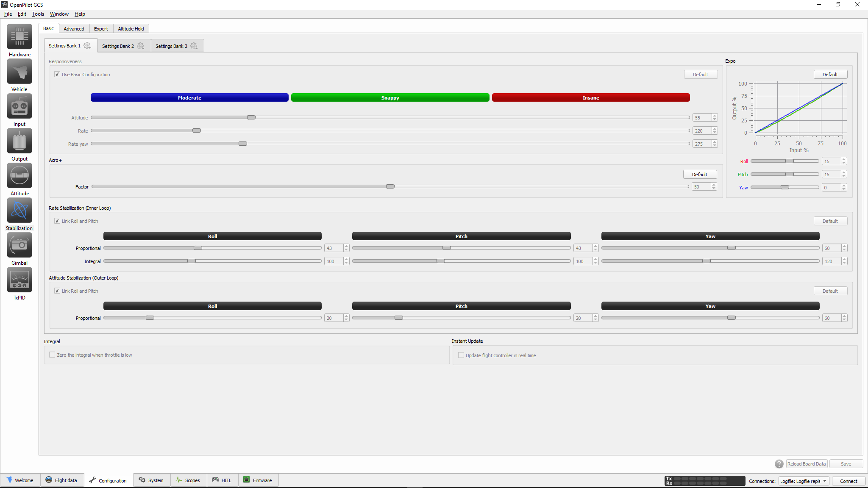Uncheck Use Basic Configuration
This screenshot has height=488, width=868.
coord(57,75)
